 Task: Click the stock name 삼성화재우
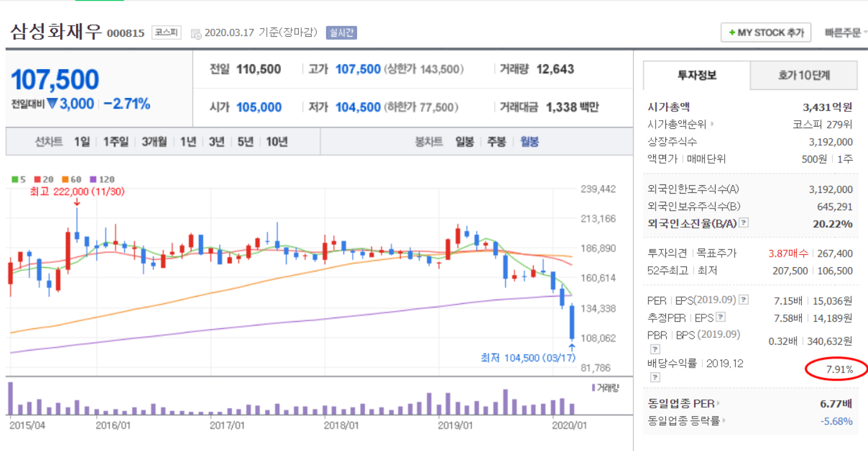(56, 31)
